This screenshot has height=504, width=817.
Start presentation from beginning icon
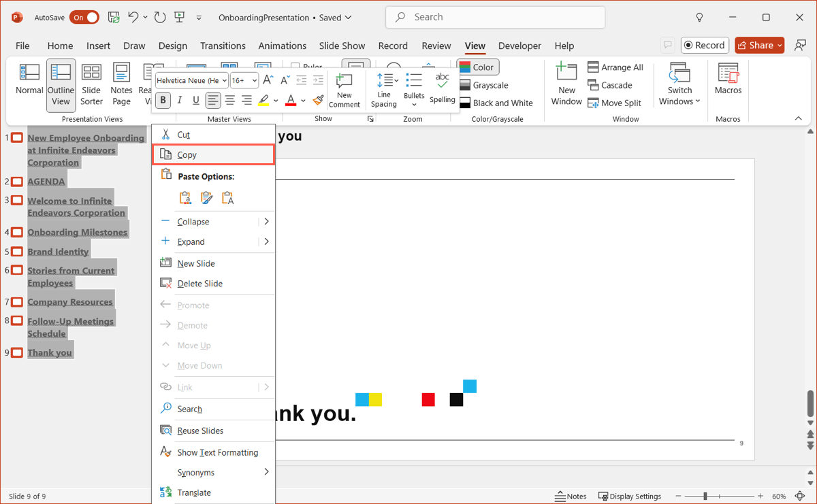(x=179, y=17)
